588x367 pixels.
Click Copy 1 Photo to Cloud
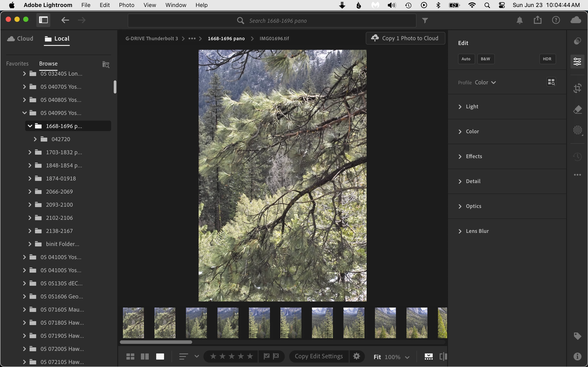pyautogui.click(x=405, y=38)
